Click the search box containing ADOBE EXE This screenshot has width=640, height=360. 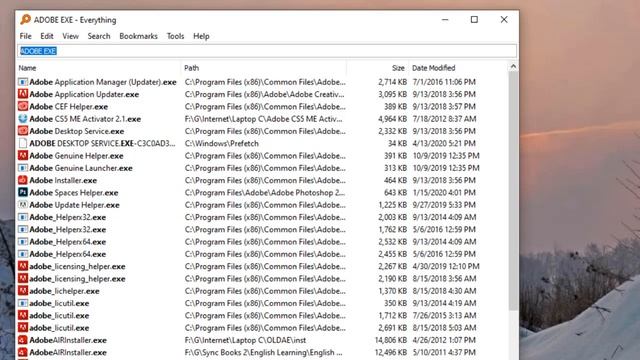[x=267, y=51]
